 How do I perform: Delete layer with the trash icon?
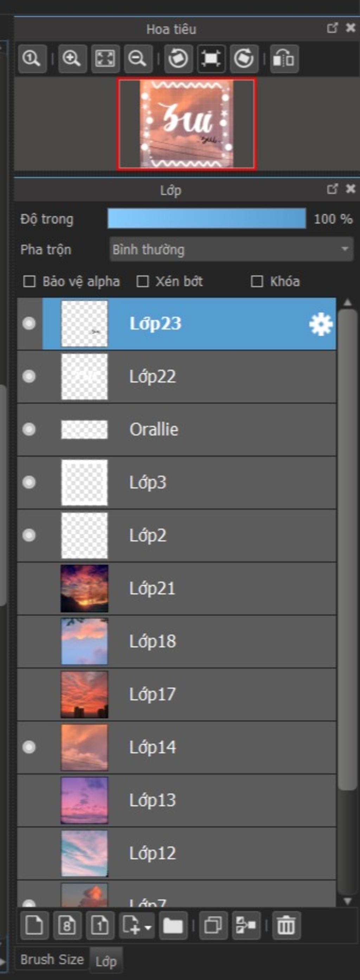point(286,925)
